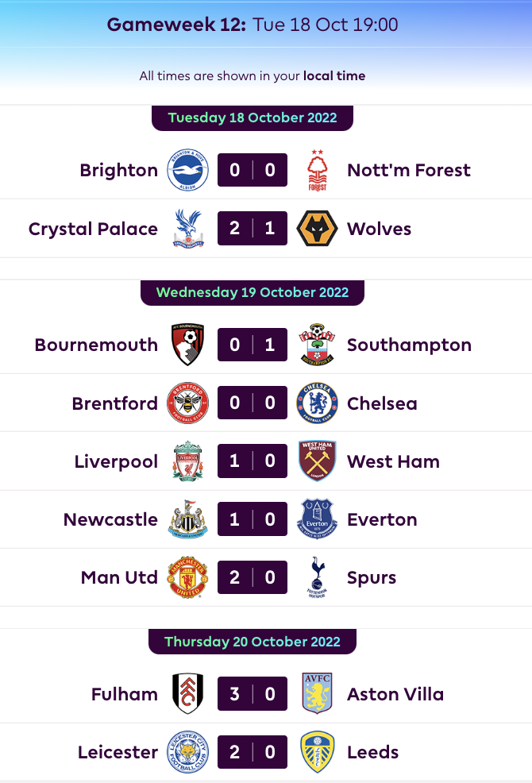Select the Newcastle magpie badge
The height and width of the screenshot is (783, 532).
coord(187,519)
